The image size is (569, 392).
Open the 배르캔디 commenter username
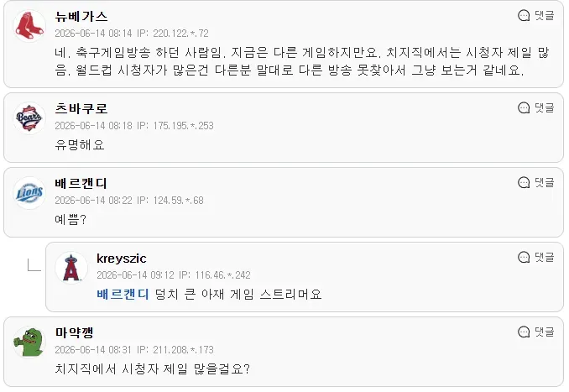coord(81,183)
